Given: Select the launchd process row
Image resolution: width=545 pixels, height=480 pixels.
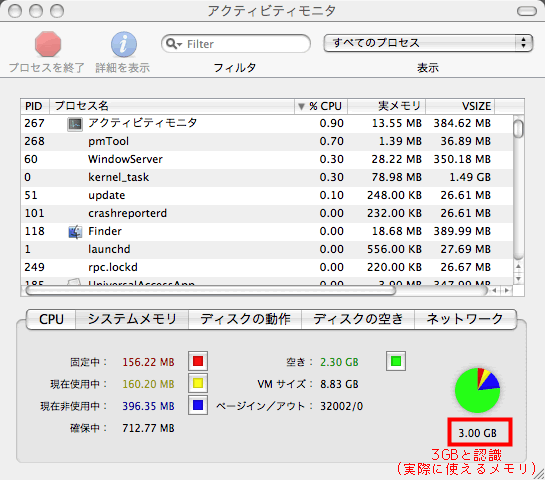Looking at the screenshot, I should point(267,249).
